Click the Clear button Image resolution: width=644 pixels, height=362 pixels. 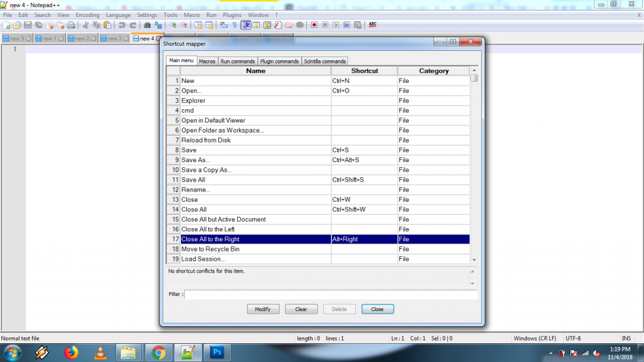301,309
